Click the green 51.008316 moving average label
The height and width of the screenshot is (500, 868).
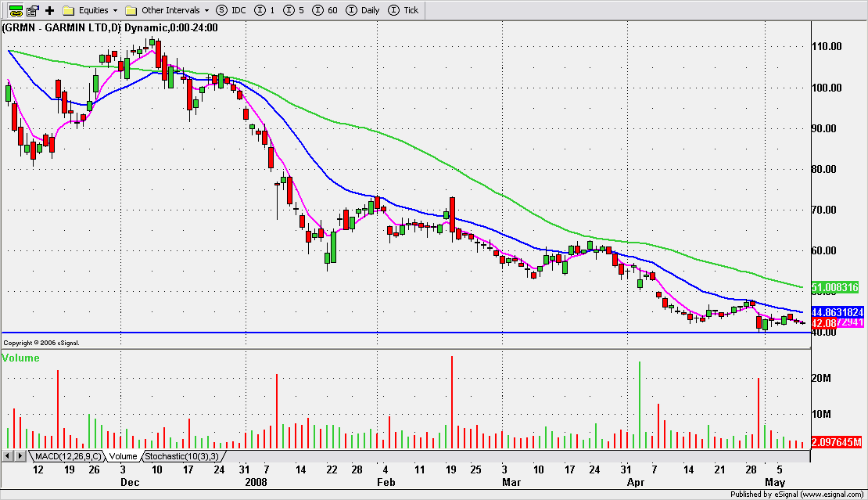835,287
